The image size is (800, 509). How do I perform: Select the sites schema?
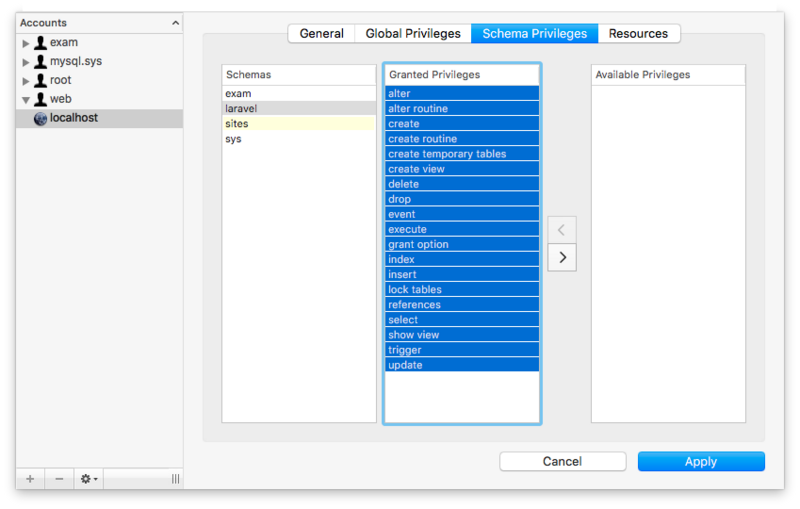(299, 124)
